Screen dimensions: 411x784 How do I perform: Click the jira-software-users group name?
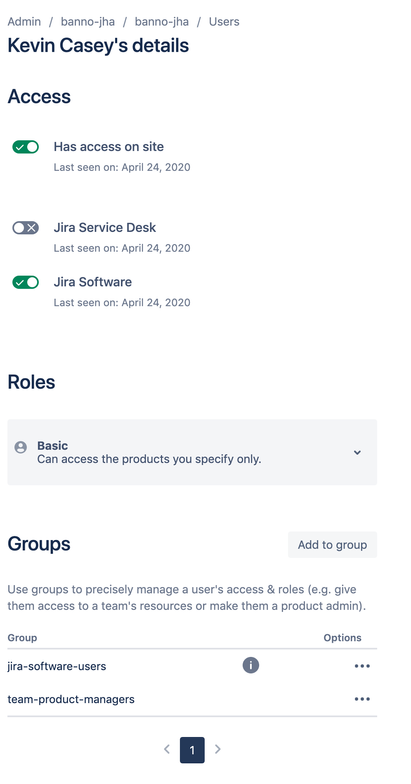point(56,666)
